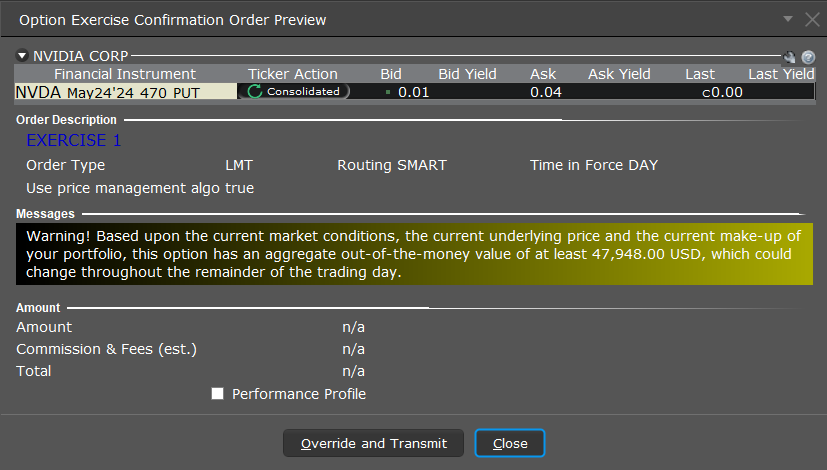Screen dimensions: 827x470
Task: Click the Last Yield column header
Action: [781, 74]
